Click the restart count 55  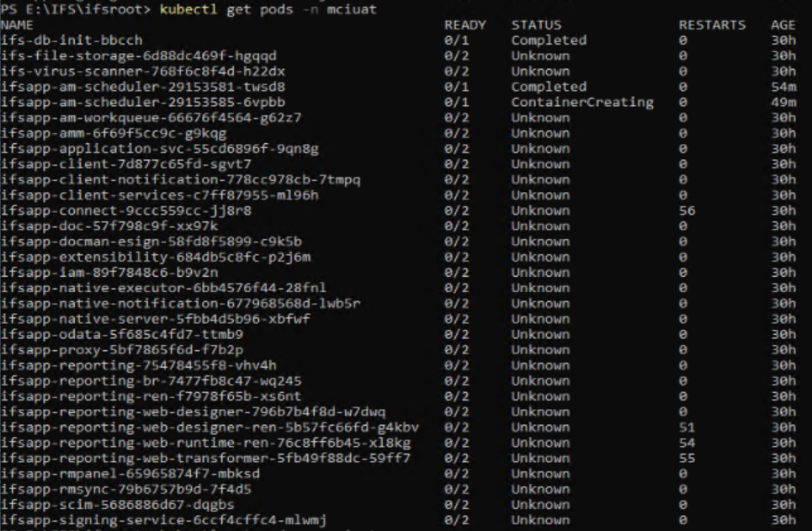pos(687,459)
